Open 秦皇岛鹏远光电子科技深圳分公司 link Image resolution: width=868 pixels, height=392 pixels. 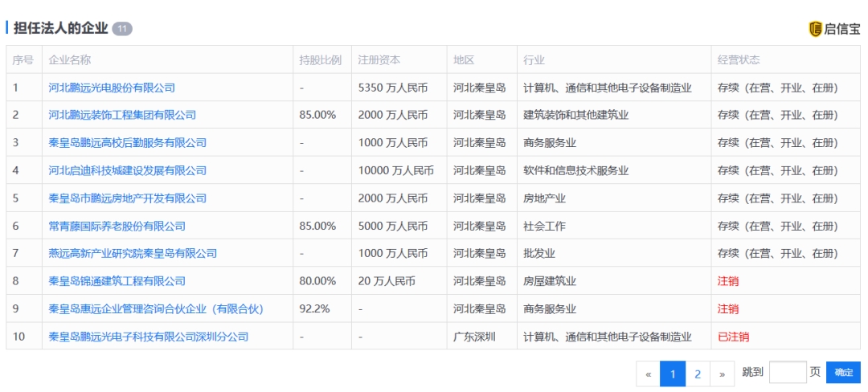(148, 337)
